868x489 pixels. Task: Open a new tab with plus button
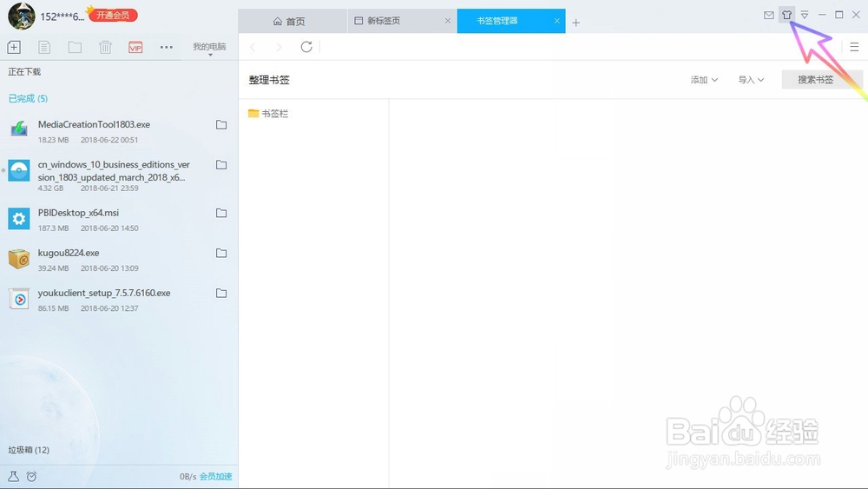pyautogui.click(x=575, y=23)
